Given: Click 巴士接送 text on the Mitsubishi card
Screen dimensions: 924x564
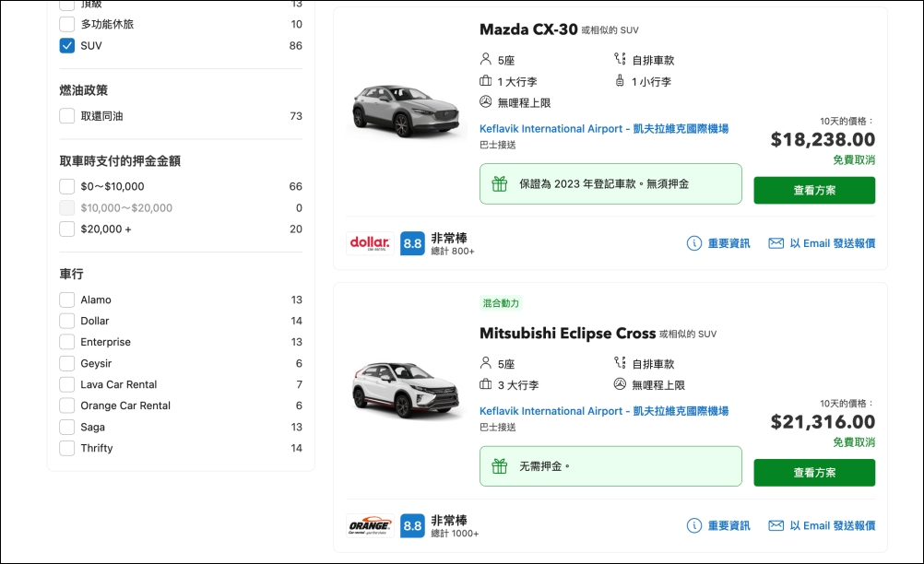Looking at the screenshot, I should 498,428.
